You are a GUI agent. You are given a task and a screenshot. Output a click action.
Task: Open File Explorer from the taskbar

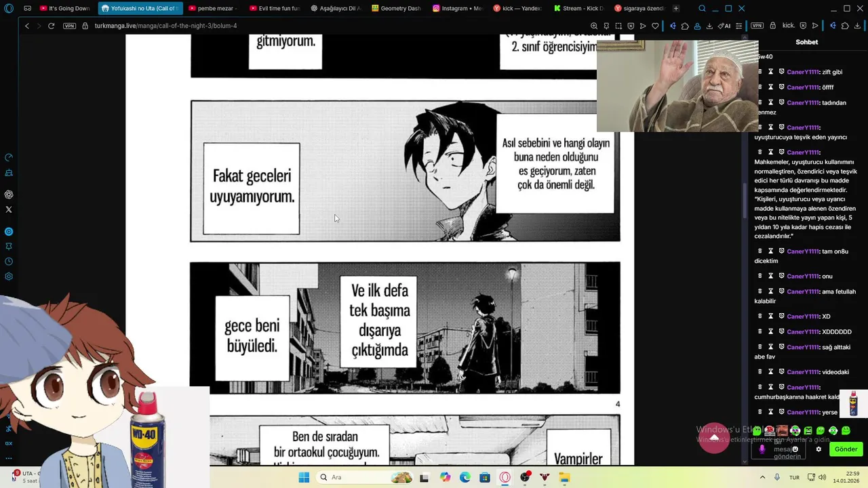tap(565, 477)
